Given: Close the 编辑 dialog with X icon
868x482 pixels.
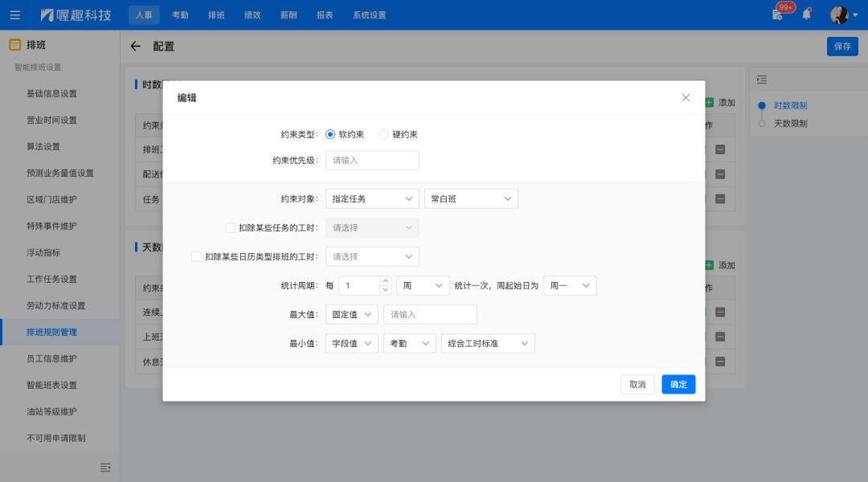Looking at the screenshot, I should point(686,97).
